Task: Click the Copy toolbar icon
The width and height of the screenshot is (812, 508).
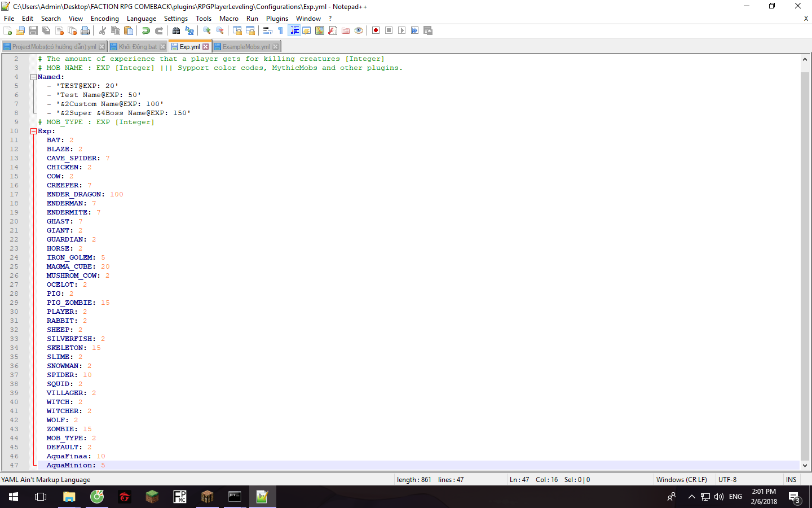Action: point(116,30)
